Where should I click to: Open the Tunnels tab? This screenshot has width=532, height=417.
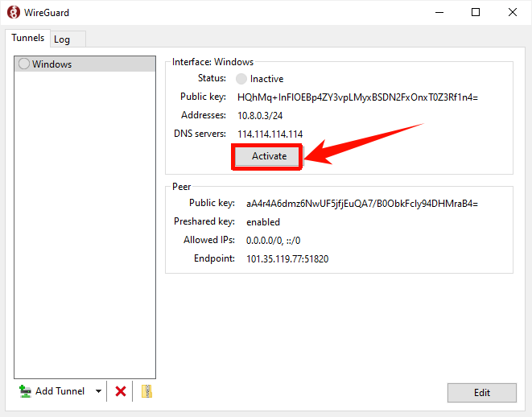tap(27, 38)
